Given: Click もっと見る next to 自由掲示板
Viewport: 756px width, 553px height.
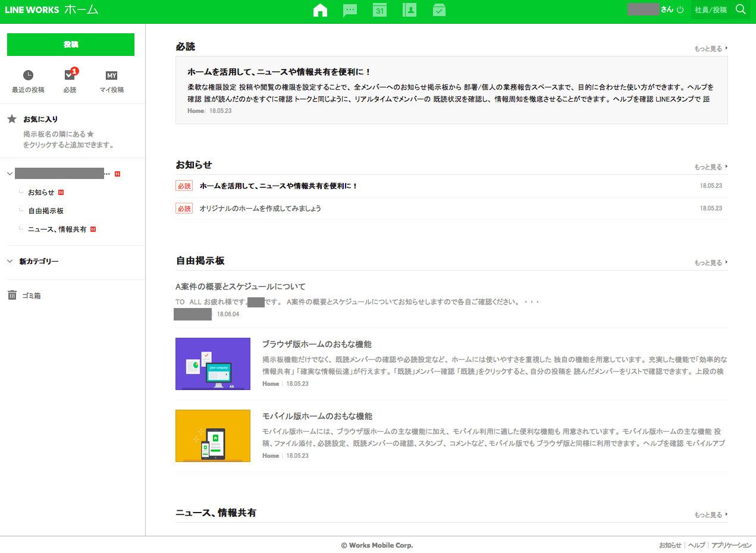Looking at the screenshot, I should point(710,262).
